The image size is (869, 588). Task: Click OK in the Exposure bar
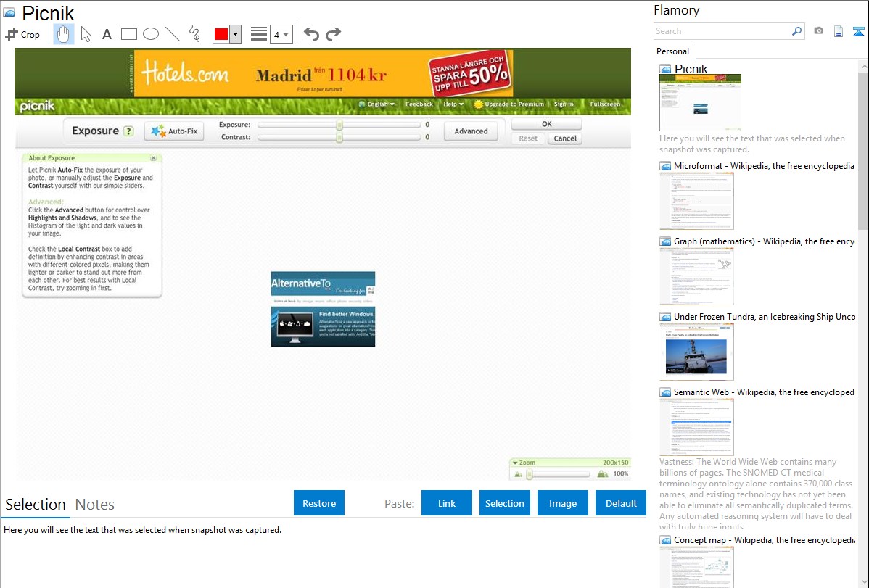[546, 124]
